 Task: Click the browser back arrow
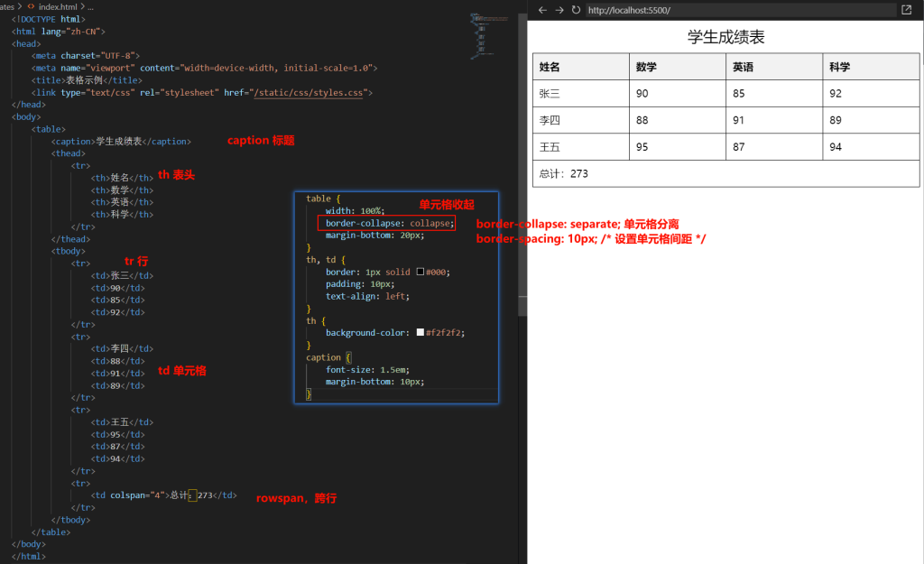pyautogui.click(x=542, y=10)
